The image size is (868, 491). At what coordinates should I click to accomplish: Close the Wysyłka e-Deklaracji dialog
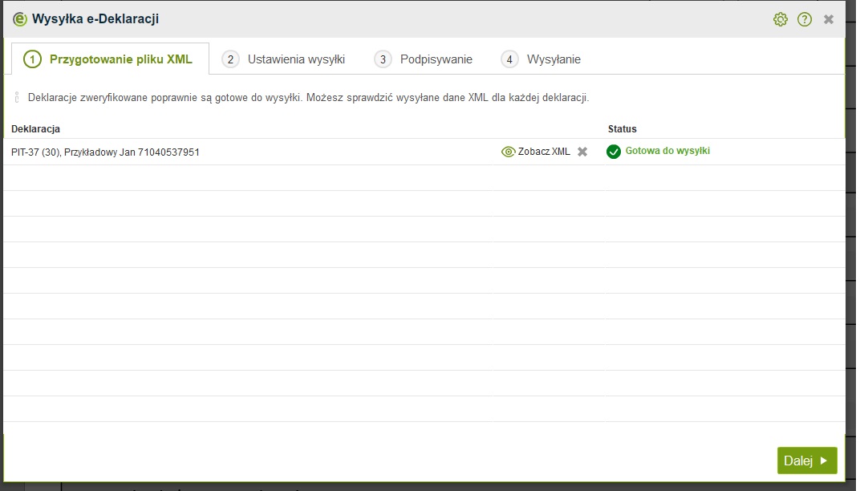(x=829, y=19)
